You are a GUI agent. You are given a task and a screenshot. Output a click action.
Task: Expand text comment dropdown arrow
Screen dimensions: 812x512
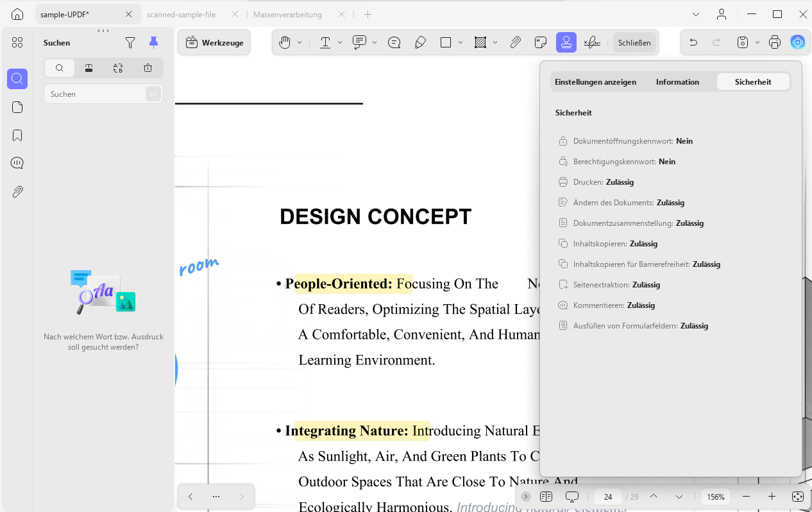(375, 42)
